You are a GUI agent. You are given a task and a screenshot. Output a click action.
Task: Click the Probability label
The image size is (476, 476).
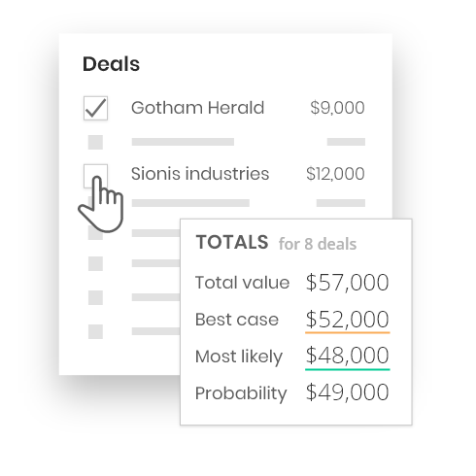click(241, 393)
